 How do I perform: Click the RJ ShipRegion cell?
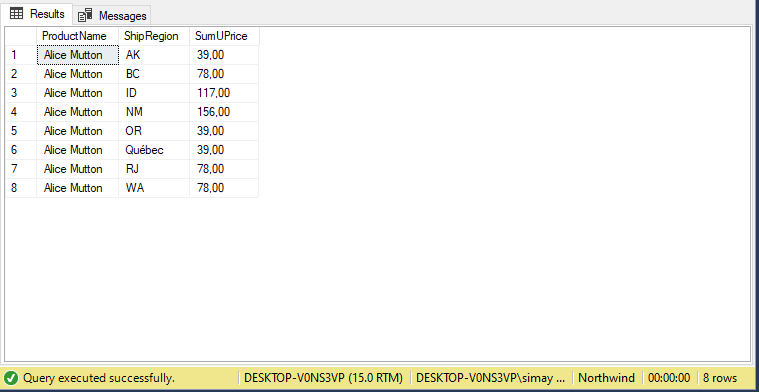tap(154, 169)
